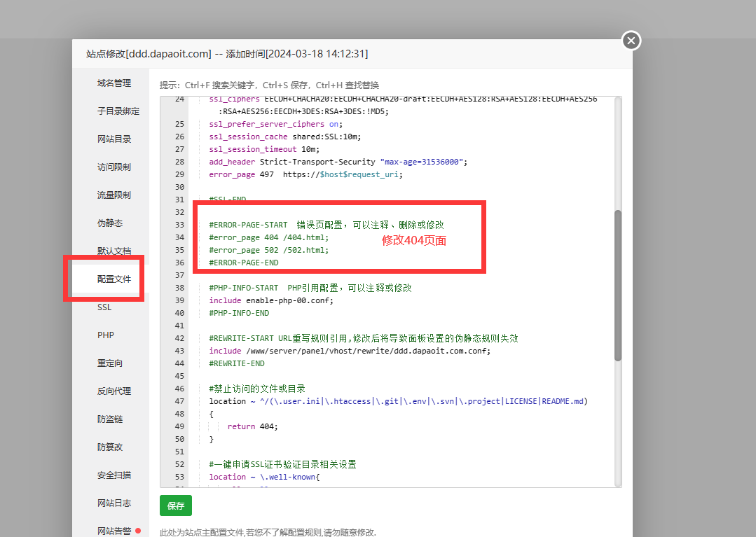Click the green 保存 button
756x537 pixels.
click(x=175, y=505)
